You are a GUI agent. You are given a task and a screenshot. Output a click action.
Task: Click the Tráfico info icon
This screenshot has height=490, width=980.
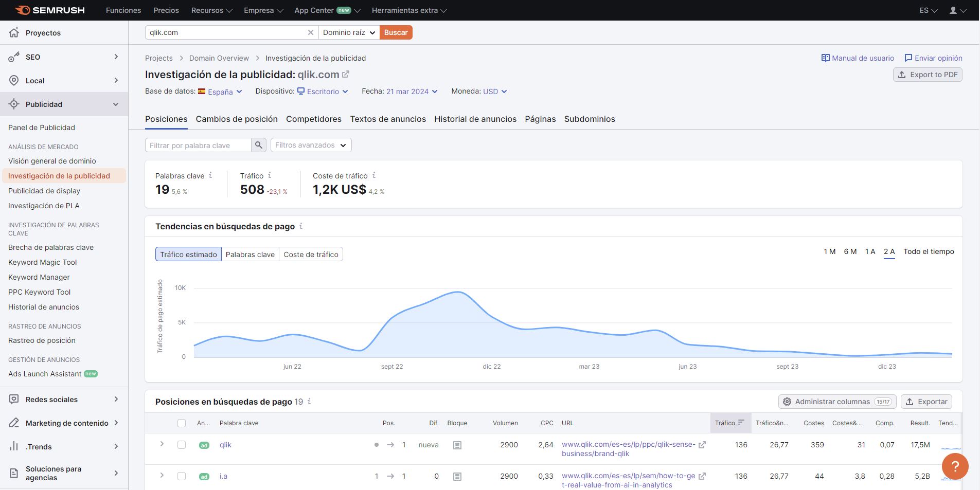point(270,175)
